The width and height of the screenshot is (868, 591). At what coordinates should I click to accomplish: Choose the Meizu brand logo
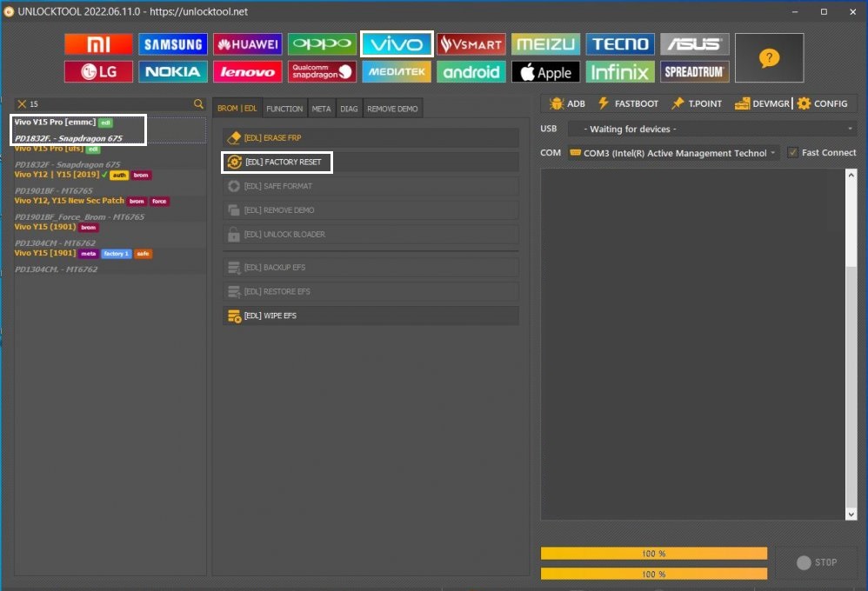click(x=545, y=44)
